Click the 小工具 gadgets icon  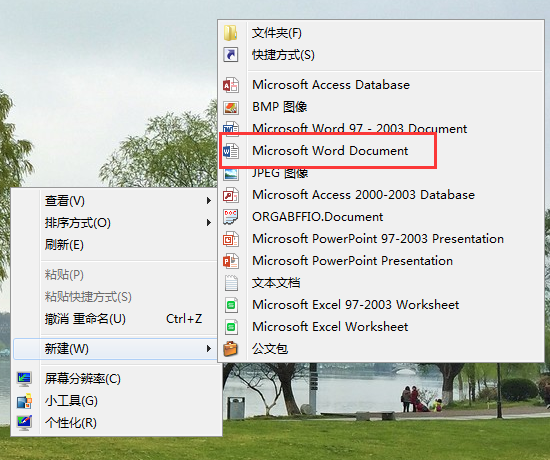tap(25, 401)
